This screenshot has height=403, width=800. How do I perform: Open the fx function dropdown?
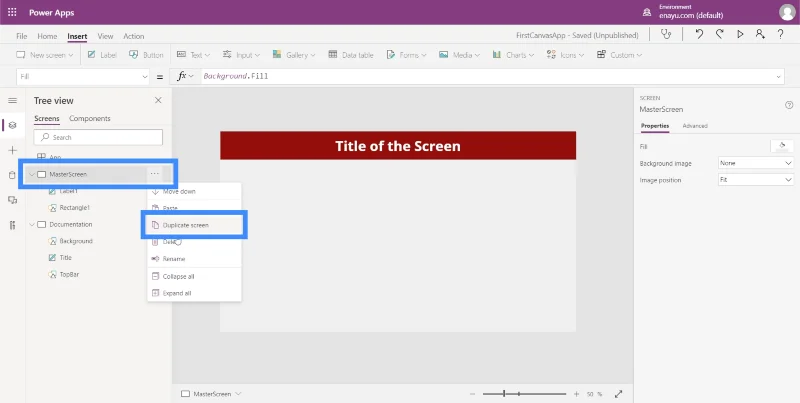(x=185, y=77)
